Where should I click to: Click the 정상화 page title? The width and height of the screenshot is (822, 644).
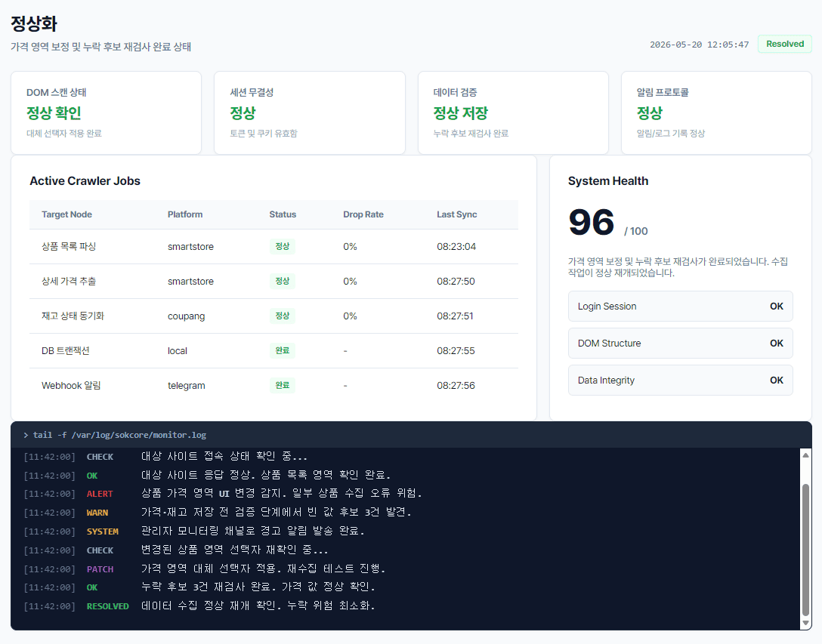[33, 23]
